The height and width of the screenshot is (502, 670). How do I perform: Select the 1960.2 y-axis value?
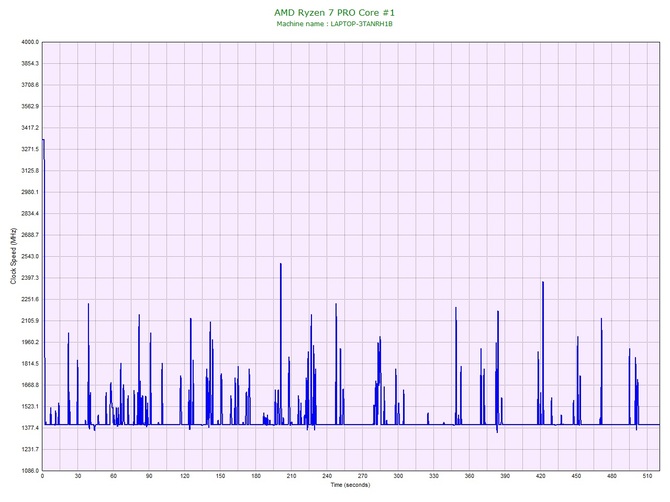30,342
